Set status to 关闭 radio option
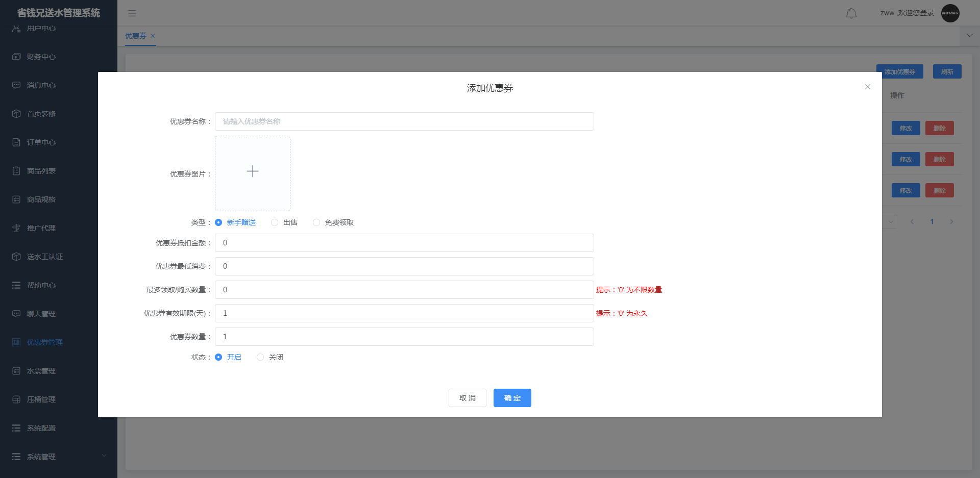The width and height of the screenshot is (980, 478). (x=260, y=357)
